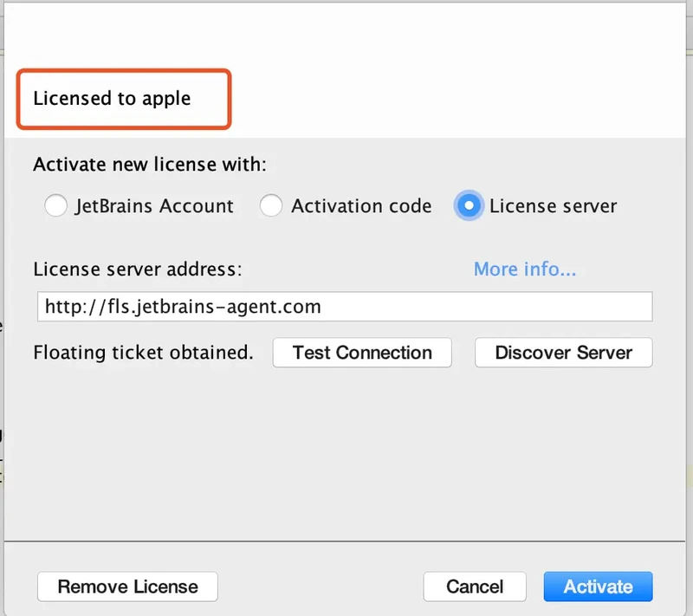This screenshot has width=693, height=616.
Task: Click the License server address input field
Action: [x=344, y=307]
